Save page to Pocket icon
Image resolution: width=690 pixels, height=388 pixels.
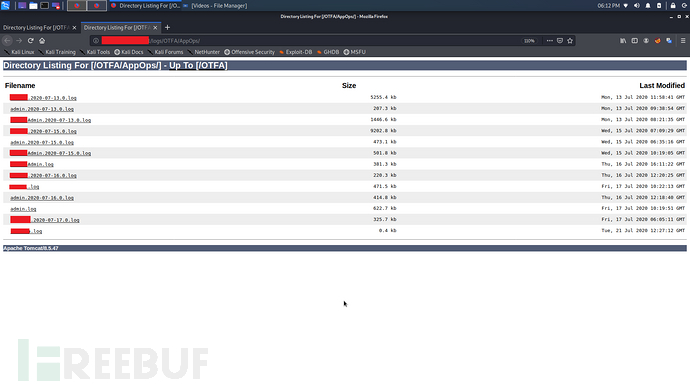pos(560,40)
